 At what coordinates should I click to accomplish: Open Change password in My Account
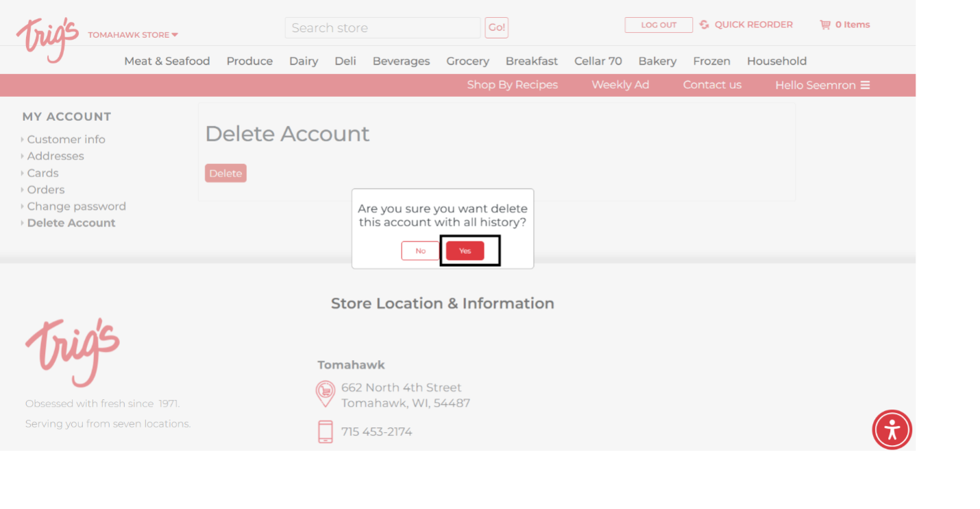tap(77, 206)
